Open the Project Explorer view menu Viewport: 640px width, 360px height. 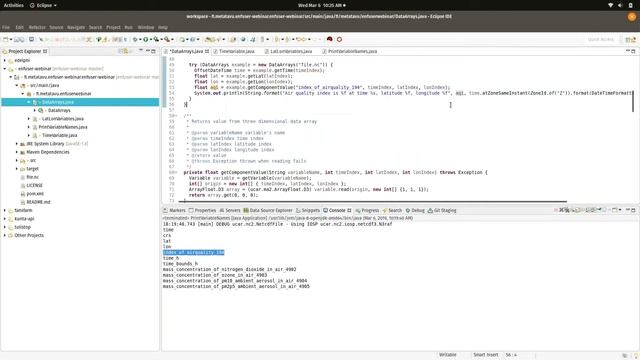(141, 51)
